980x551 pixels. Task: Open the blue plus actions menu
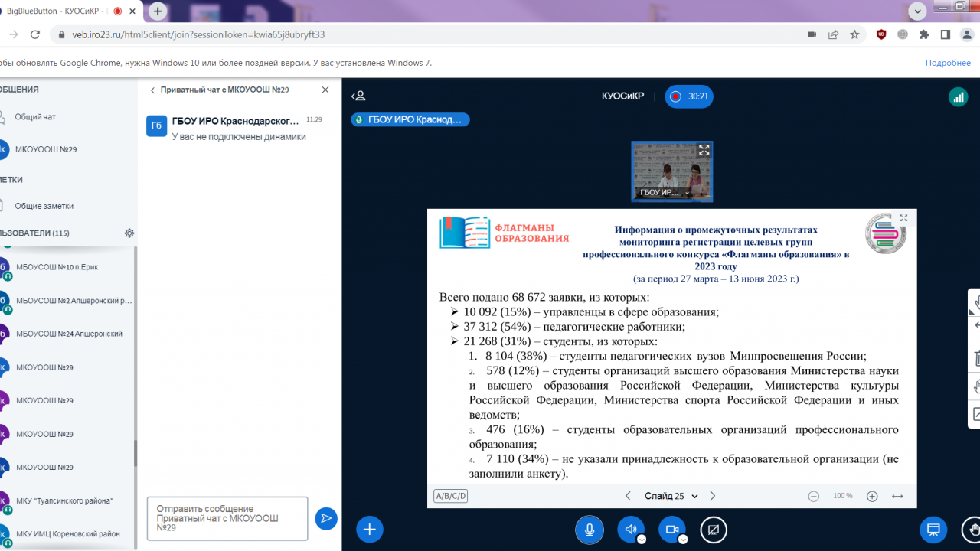(370, 530)
